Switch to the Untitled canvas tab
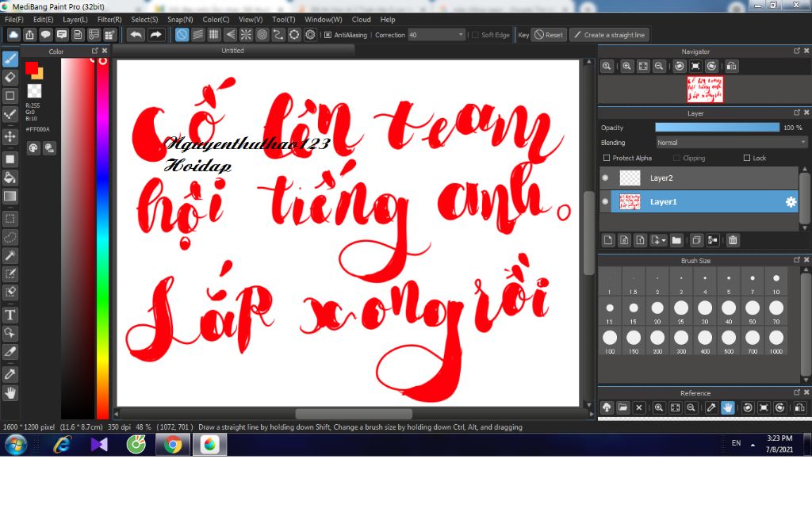Viewport: 812px width, 524px height. (x=233, y=50)
